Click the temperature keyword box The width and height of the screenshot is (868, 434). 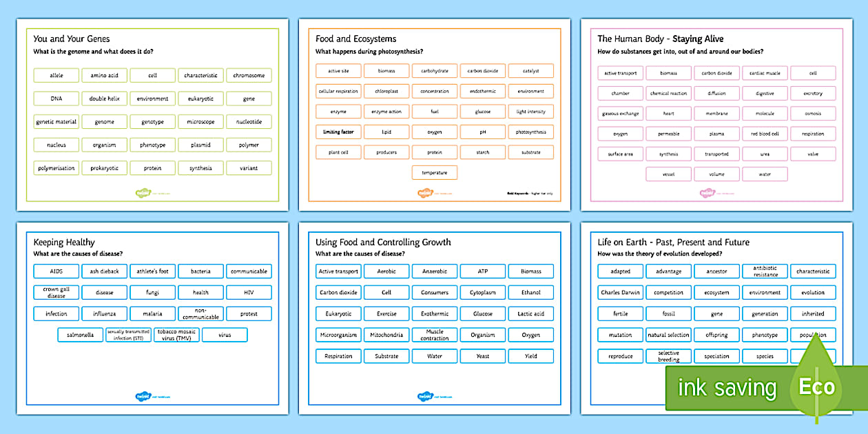435,172
